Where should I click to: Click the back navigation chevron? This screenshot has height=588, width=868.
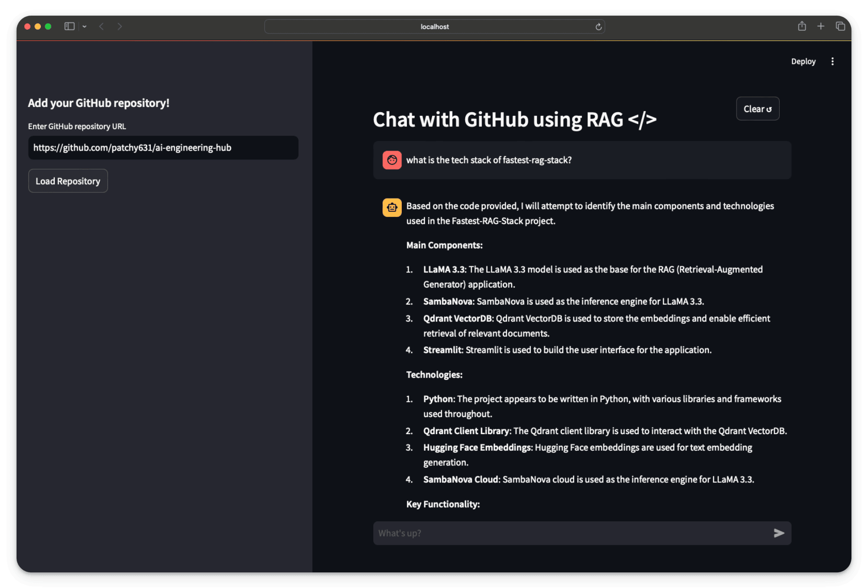pos(101,26)
